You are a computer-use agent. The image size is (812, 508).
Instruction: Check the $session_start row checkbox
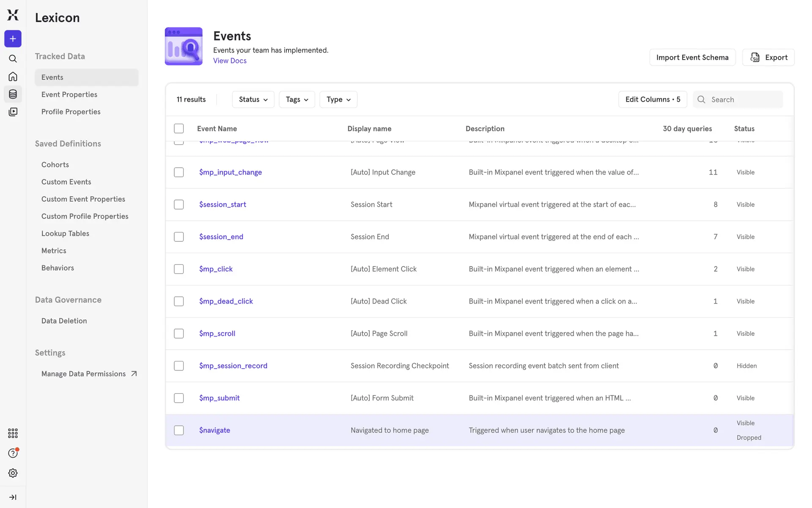coord(179,204)
